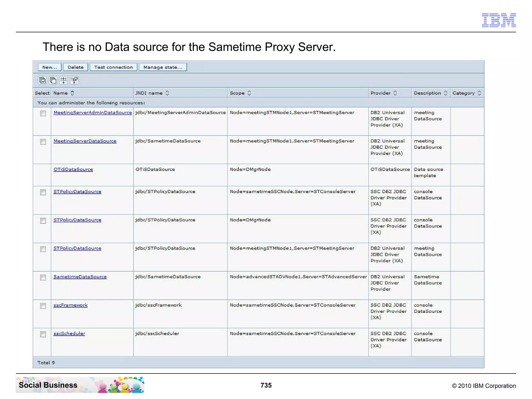Open STPolicyDataSource link with STMeetingServer scope
Viewport: 532px width, 399px height.
tap(77, 248)
